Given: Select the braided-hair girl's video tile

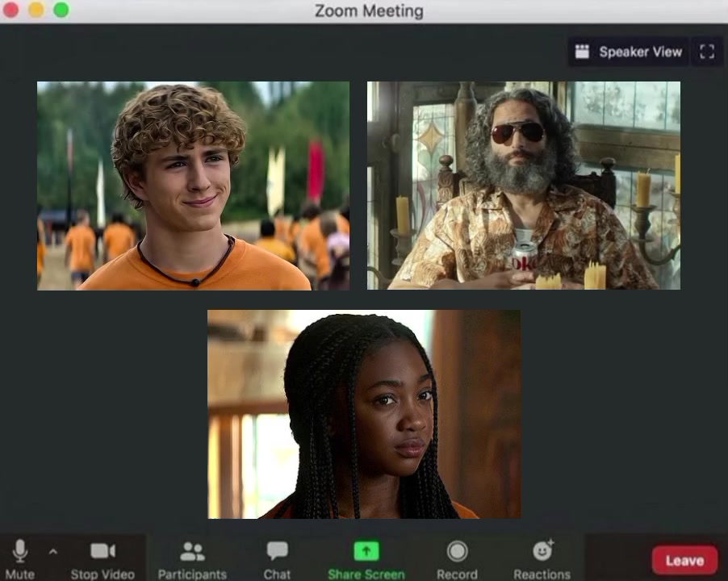Looking at the screenshot, I should [x=364, y=414].
